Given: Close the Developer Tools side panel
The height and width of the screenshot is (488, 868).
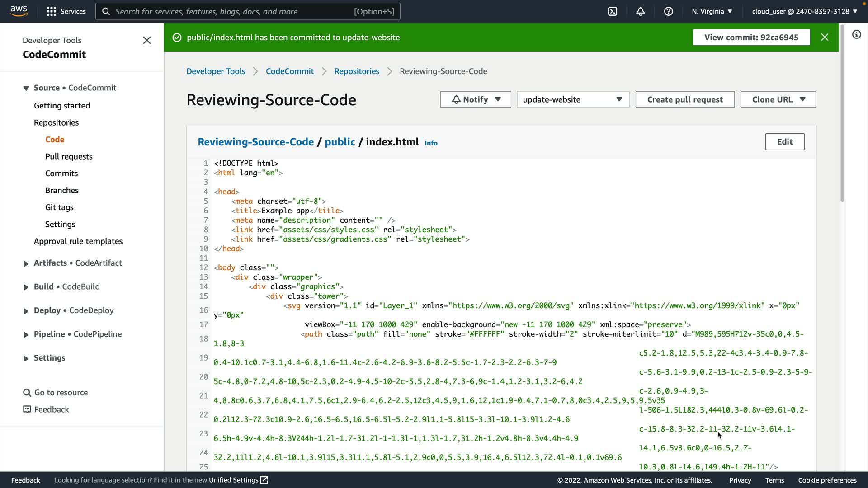Looking at the screenshot, I should (147, 40).
